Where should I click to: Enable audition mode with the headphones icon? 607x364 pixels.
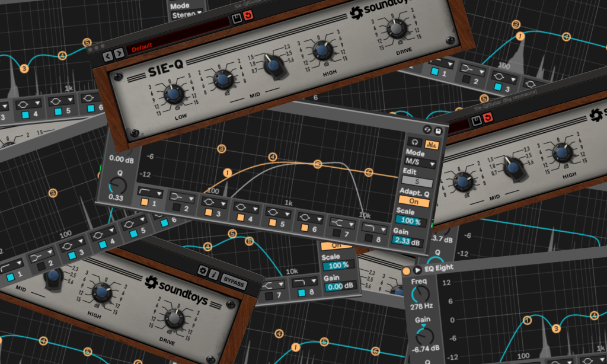point(415,142)
